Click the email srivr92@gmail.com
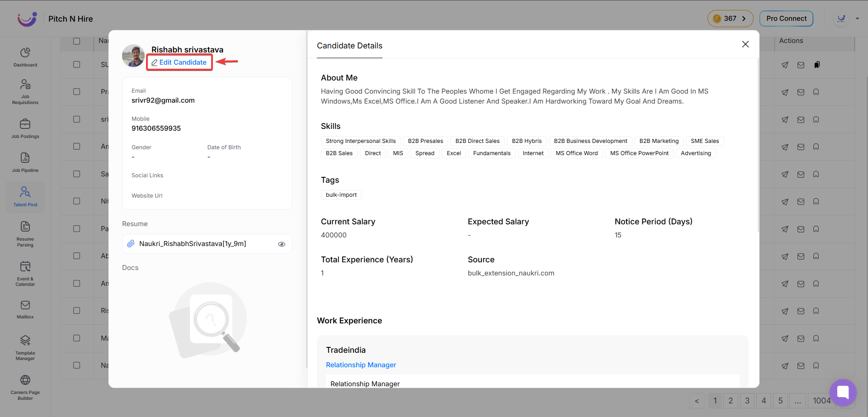Image resolution: width=868 pixels, height=417 pixels. click(163, 100)
